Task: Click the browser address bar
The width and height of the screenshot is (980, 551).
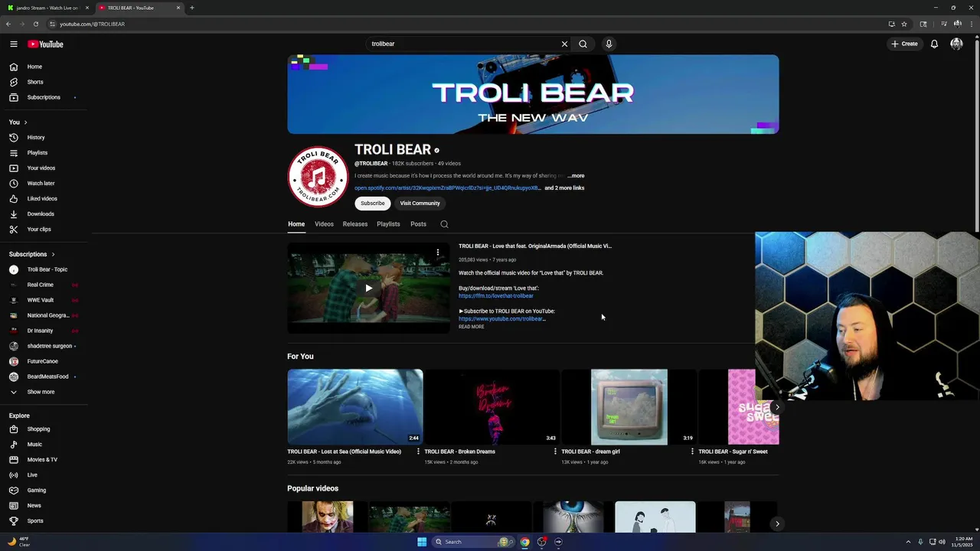Action: pyautogui.click(x=459, y=24)
